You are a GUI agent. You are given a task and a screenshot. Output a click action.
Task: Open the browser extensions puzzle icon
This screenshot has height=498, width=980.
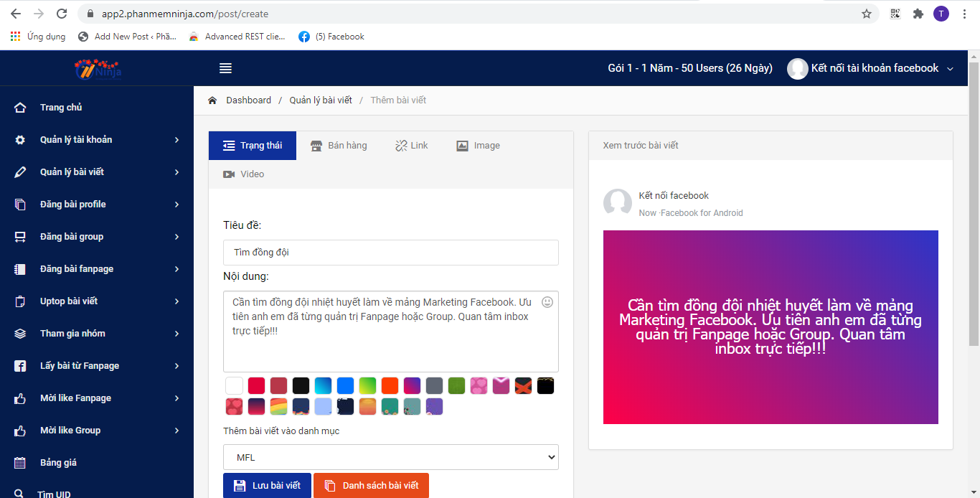(x=918, y=14)
